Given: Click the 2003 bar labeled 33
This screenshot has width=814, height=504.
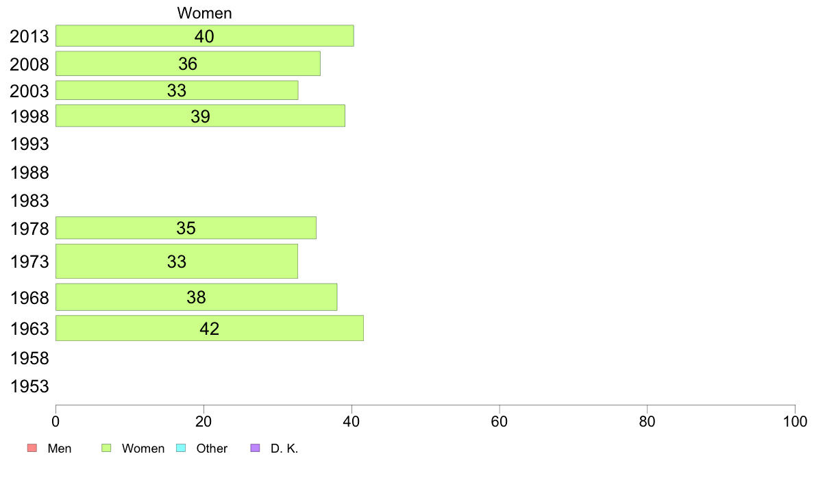Looking at the screenshot, I should pyautogui.click(x=177, y=90).
